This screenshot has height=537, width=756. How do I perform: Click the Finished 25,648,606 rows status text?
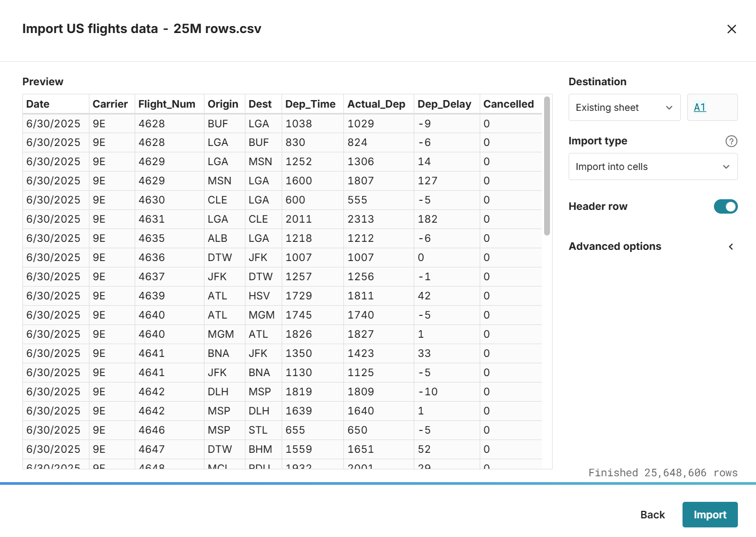[x=663, y=473]
